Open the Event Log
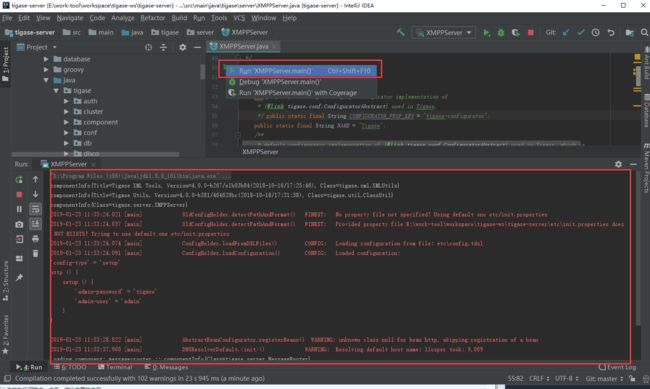650x389 pixels. coord(617,367)
